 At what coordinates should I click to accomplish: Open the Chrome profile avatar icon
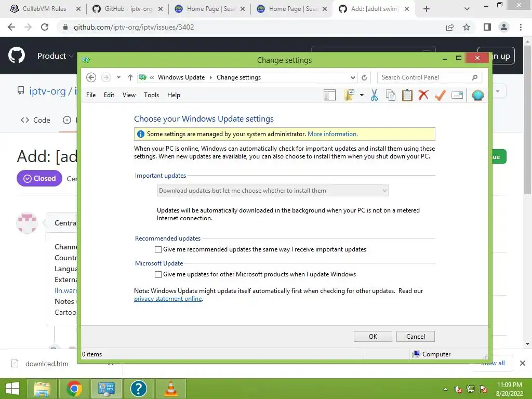pyautogui.click(x=504, y=27)
